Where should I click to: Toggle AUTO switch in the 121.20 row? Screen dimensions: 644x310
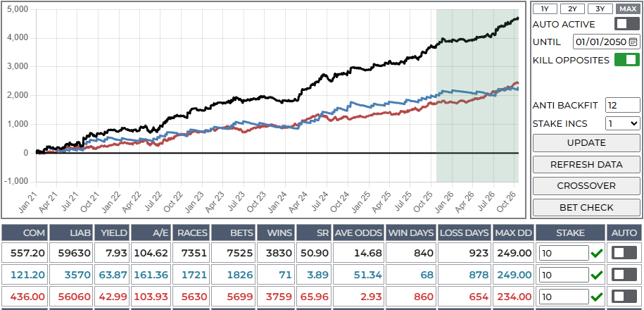coord(624,274)
